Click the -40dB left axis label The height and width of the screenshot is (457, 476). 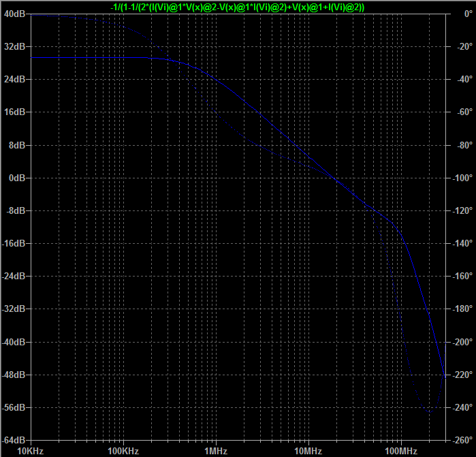point(14,342)
